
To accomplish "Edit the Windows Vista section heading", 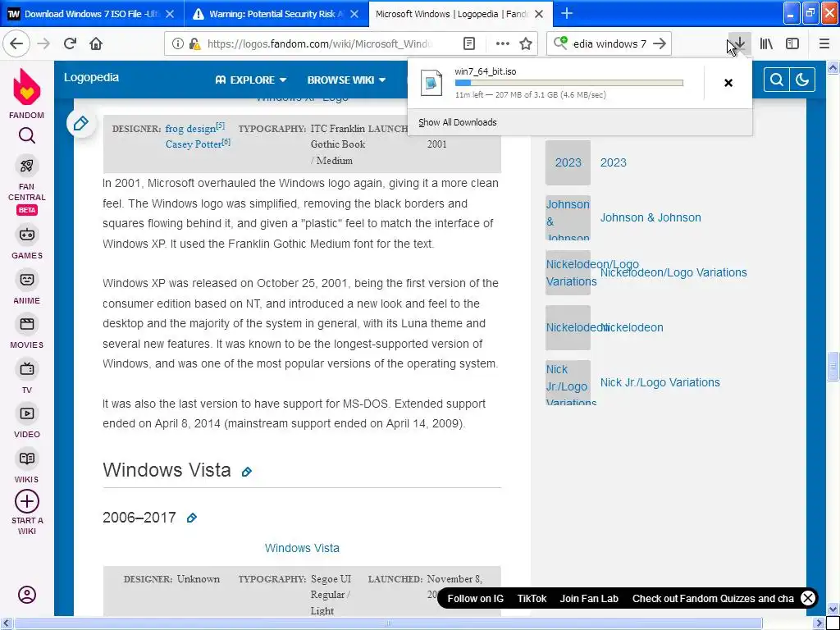I will pyautogui.click(x=246, y=472).
